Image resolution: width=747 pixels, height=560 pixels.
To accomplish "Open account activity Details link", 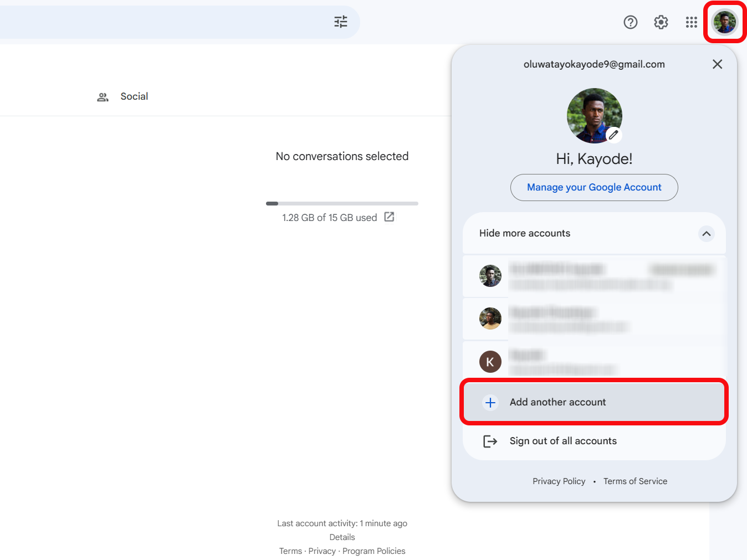I will coord(342,537).
